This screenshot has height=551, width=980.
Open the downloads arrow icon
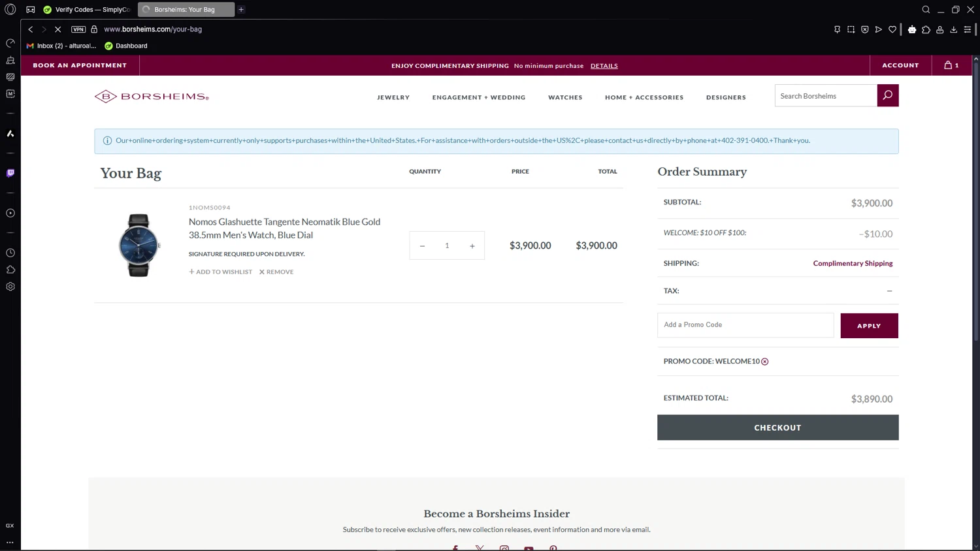[x=953, y=29]
